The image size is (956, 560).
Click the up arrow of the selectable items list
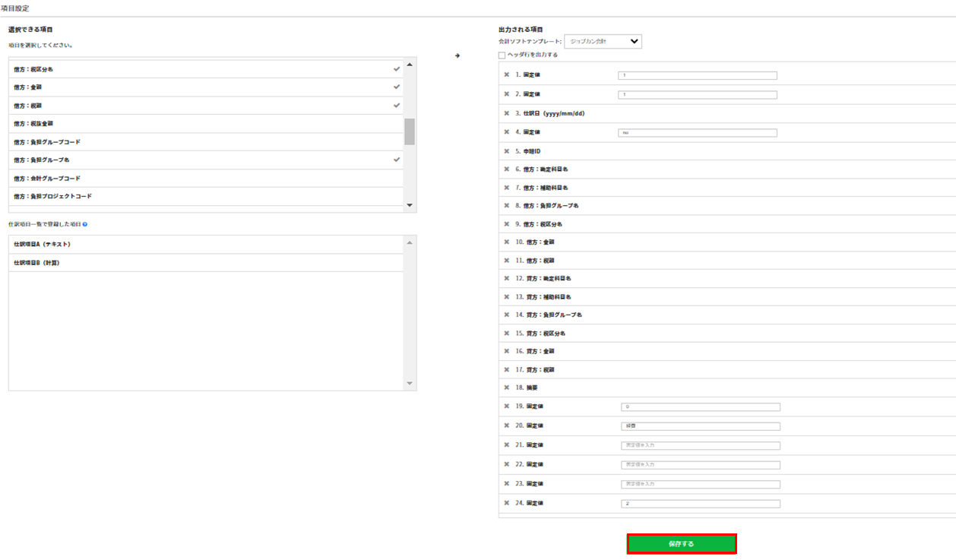tap(410, 65)
